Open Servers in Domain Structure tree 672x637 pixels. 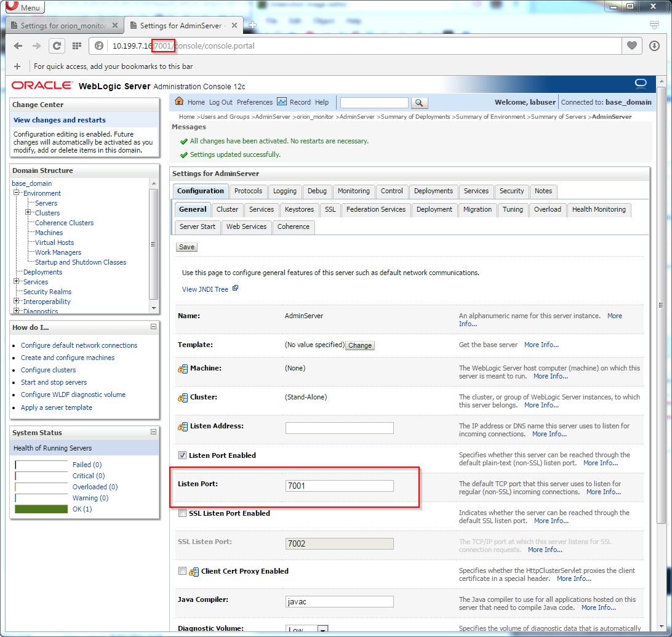coord(46,203)
